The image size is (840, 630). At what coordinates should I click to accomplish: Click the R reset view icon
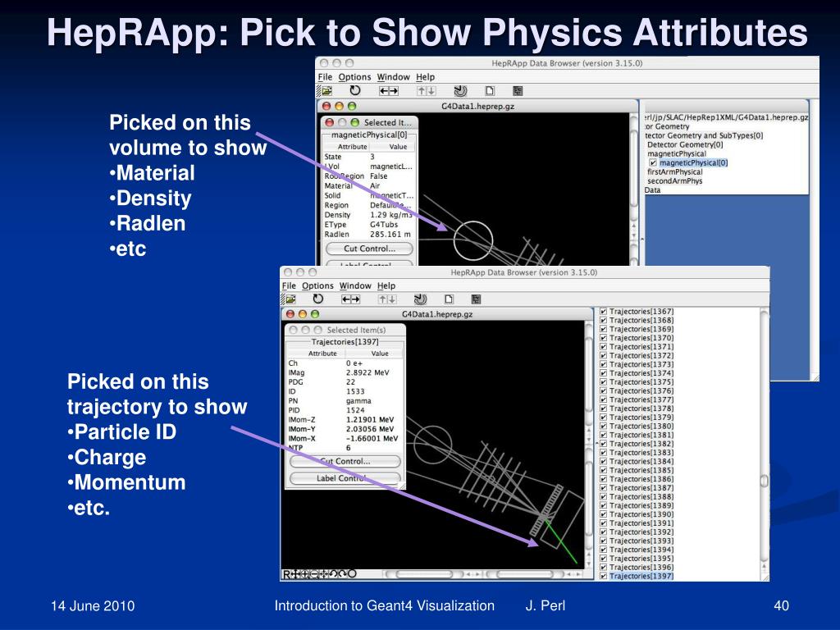coord(286,574)
